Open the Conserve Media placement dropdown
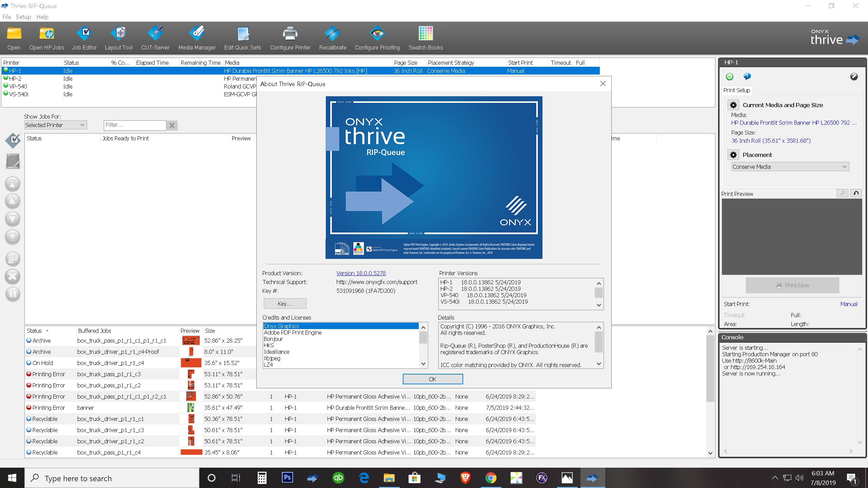Image resolution: width=868 pixels, height=488 pixels. [x=790, y=167]
